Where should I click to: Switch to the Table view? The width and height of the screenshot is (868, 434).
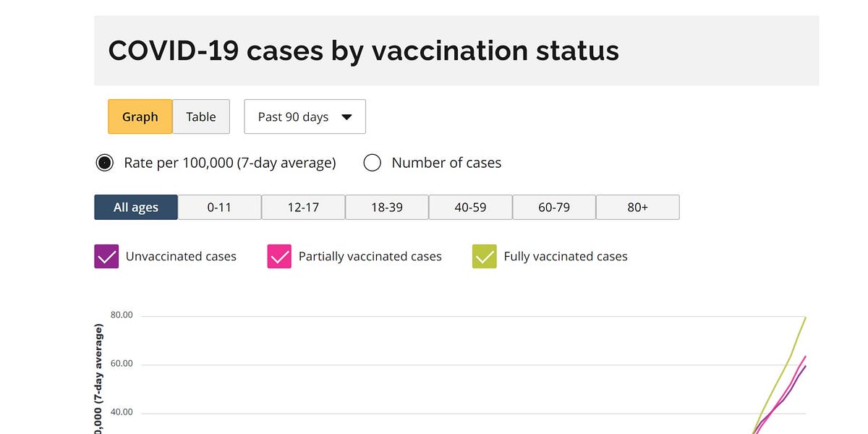[x=201, y=116]
